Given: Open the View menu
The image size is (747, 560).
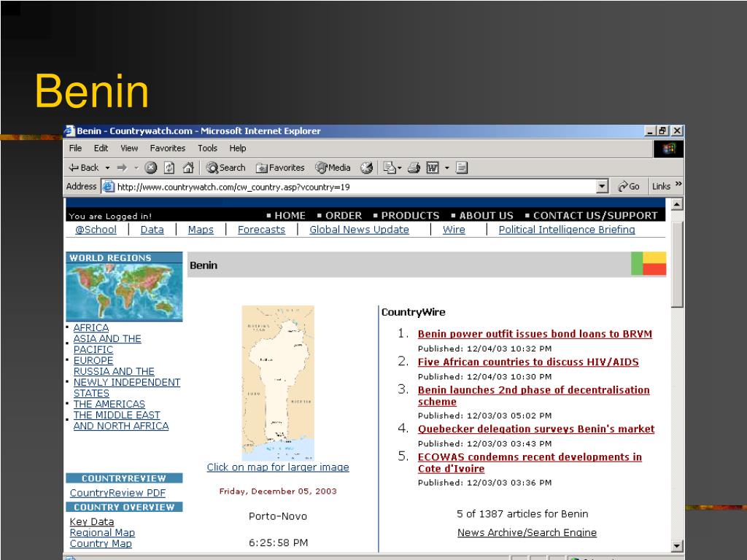Looking at the screenshot, I should coord(129,148).
